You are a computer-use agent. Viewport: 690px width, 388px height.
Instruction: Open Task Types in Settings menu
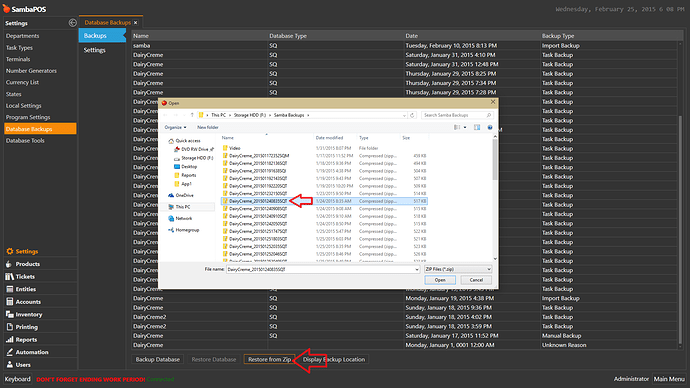(x=19, y=48)
